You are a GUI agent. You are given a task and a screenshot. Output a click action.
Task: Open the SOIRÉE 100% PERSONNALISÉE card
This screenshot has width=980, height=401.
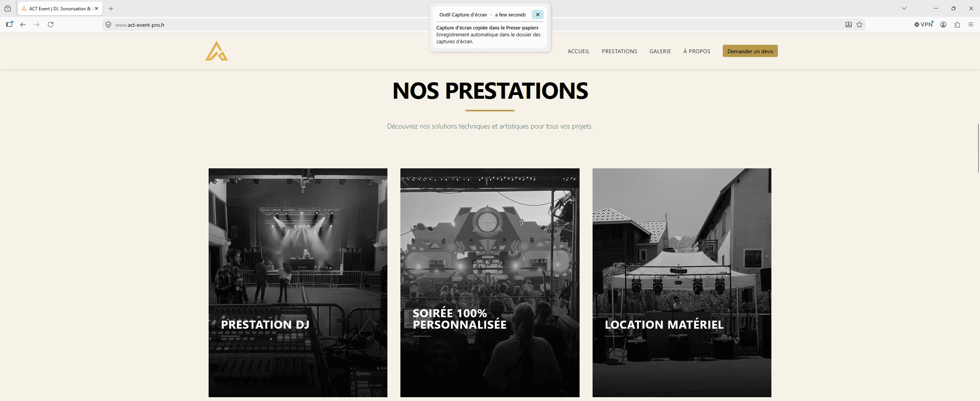pos(490,283)
